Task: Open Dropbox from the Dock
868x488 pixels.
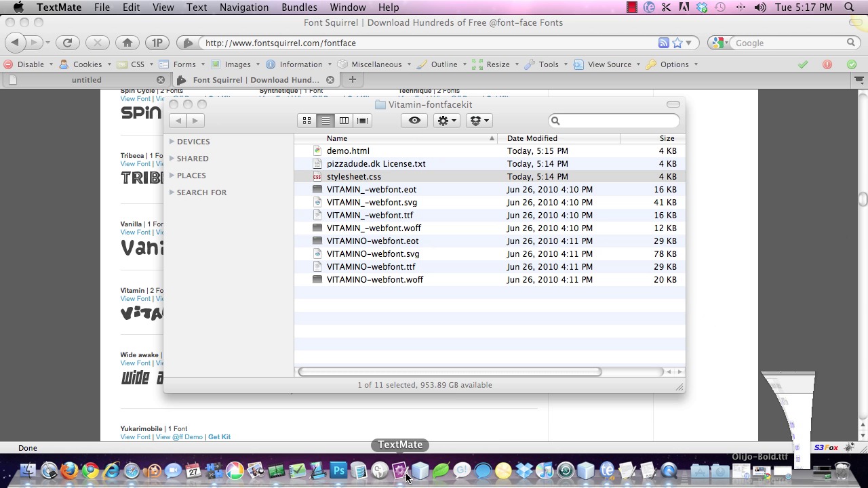Action: [524, 470]
